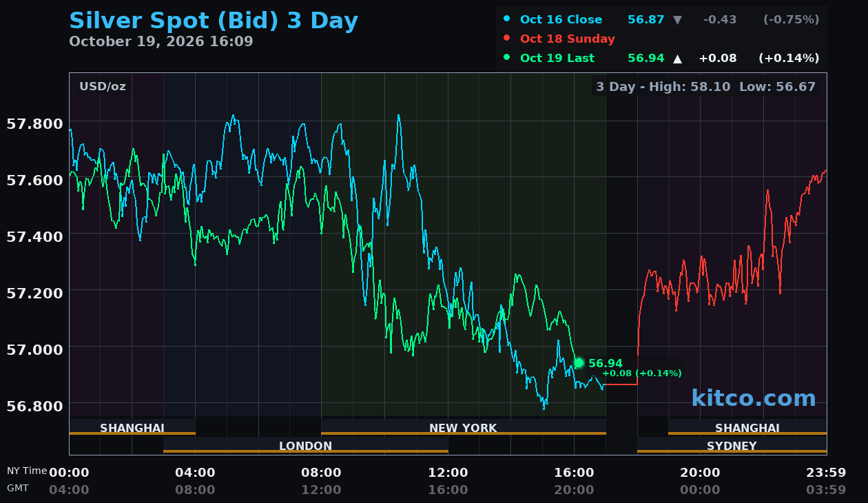Click the 08:00 NY time tick

[x=321, y=473]
